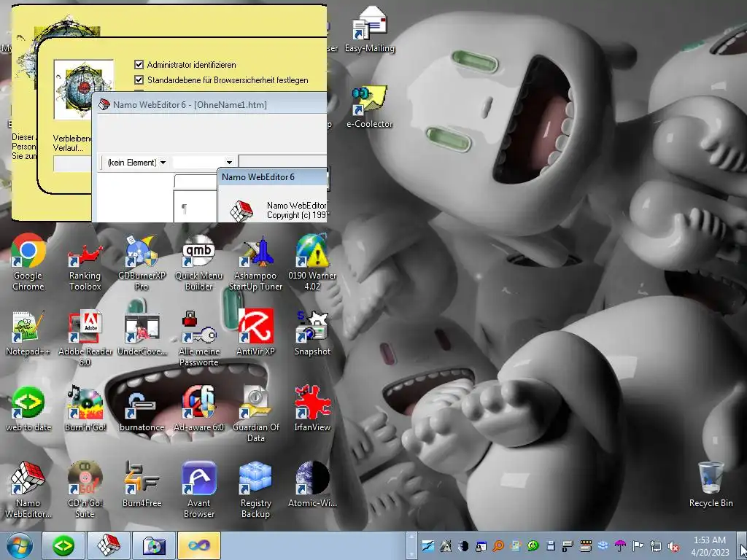
Task: Open the Easy-Mailing desktop shortcut
Action: tap(370, 28)
